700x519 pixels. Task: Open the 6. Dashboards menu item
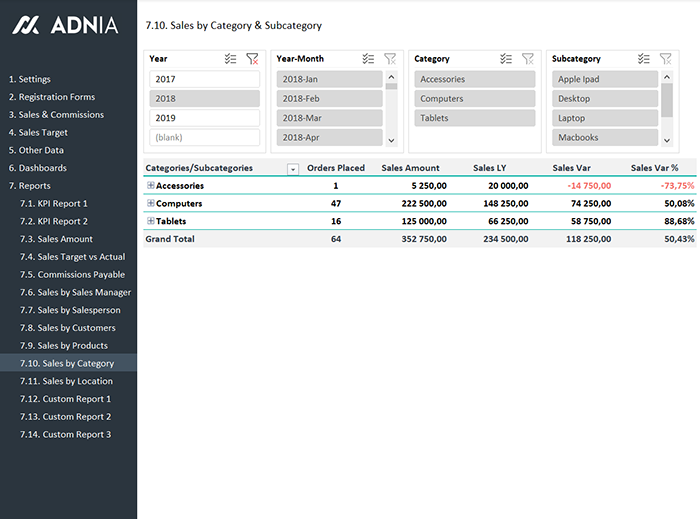[37, 168]
